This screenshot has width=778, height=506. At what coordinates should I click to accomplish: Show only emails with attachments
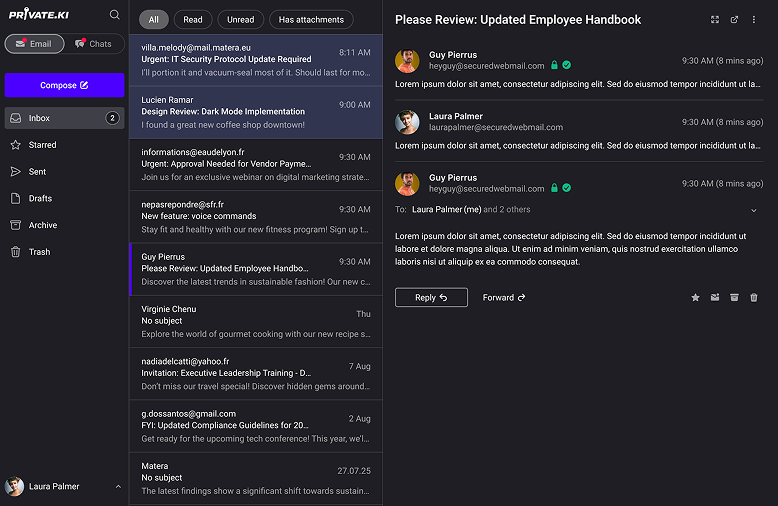pyautogui.click(x=310, y=19)
